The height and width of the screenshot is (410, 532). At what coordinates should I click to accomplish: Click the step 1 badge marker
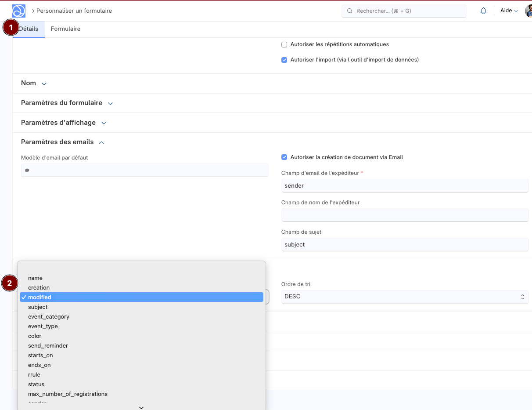(11, 28)
